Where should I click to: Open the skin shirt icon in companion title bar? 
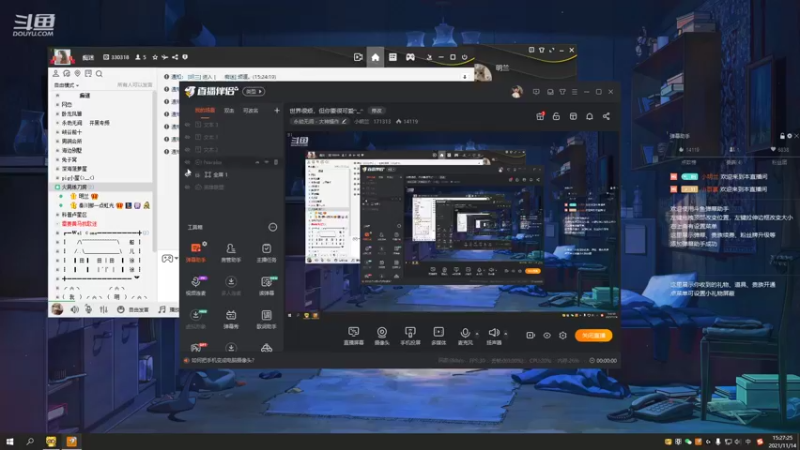562,92
